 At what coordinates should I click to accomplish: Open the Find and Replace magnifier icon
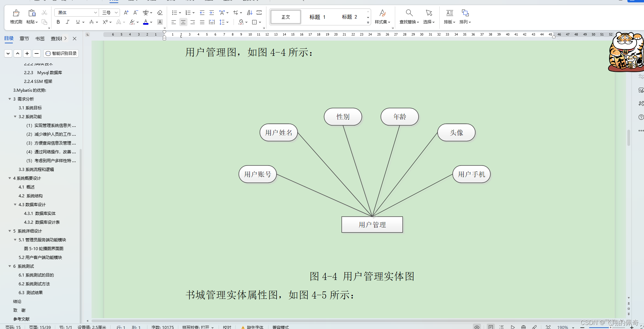[409, 13]
